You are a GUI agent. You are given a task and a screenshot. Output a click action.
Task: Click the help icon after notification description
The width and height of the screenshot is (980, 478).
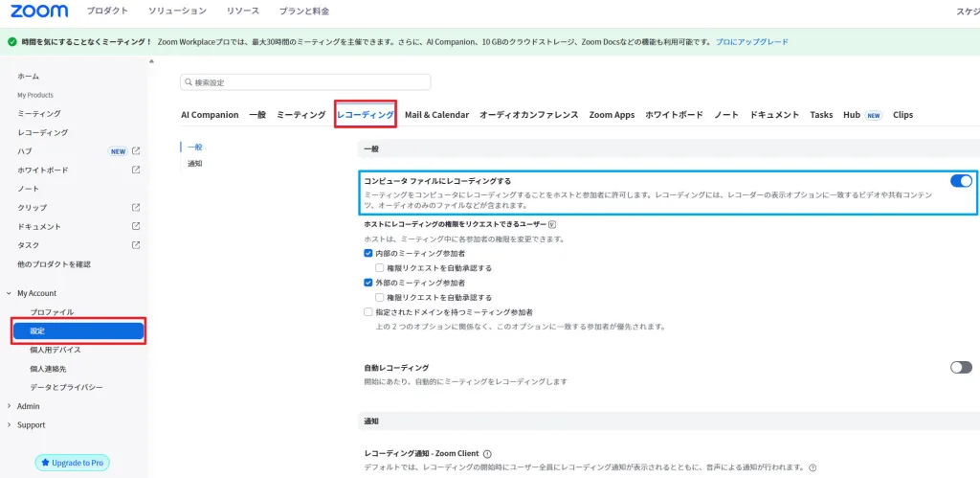[x=813, y=467]
